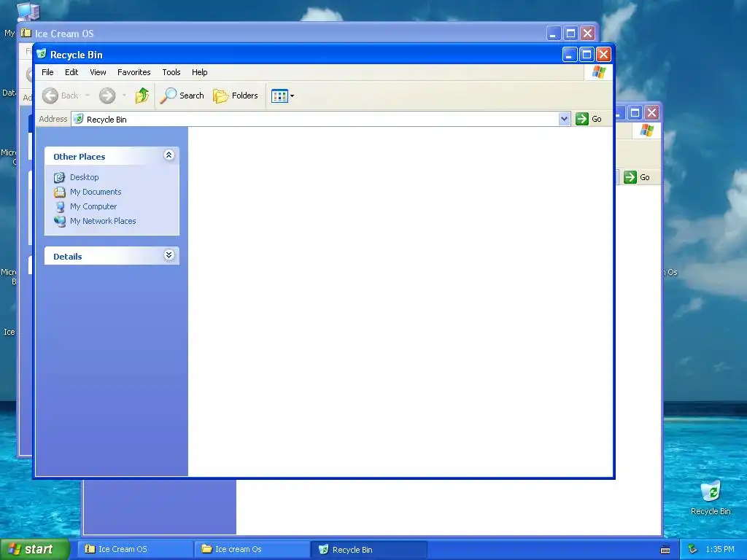
Task: Click Windows flag logo in rear folder window
Action: click(646, 130)
